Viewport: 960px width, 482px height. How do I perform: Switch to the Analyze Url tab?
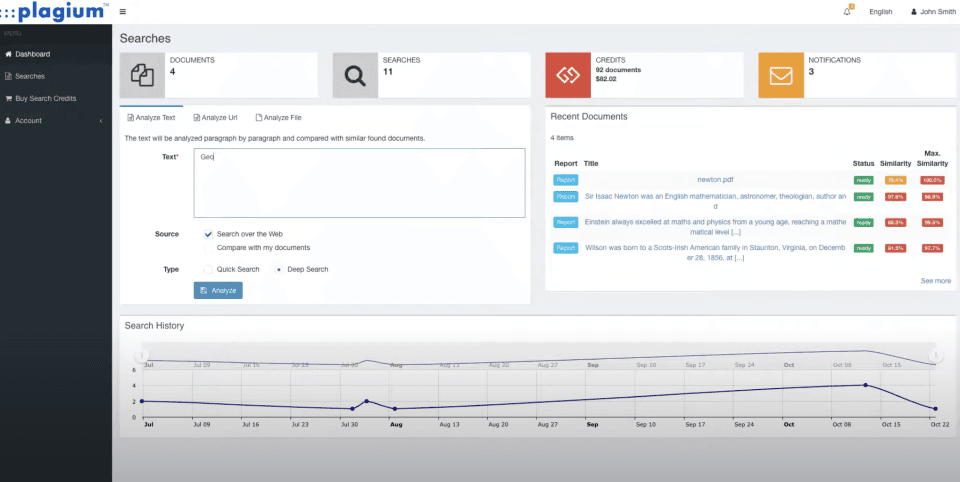216,118
